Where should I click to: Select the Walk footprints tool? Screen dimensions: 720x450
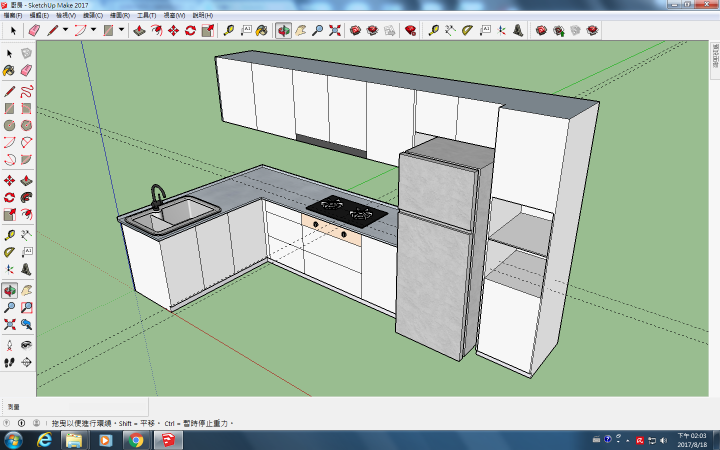click(10, 362)
